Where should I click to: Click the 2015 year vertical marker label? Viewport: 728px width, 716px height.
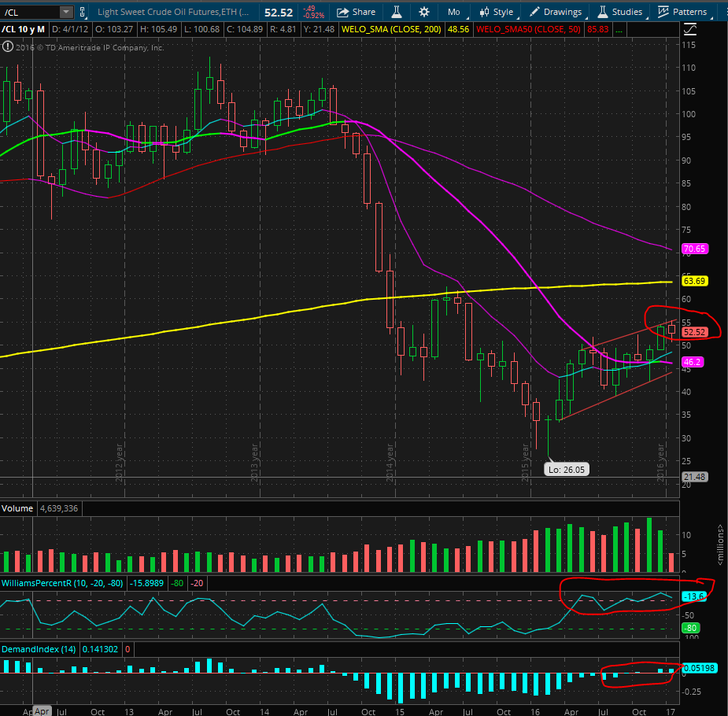click(x=525, y=462)
